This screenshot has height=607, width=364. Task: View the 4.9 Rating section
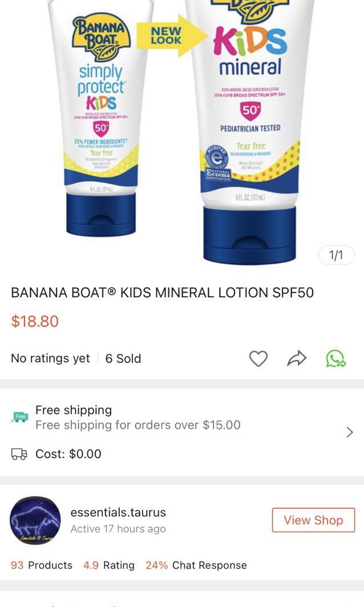[x=108, y=565]
